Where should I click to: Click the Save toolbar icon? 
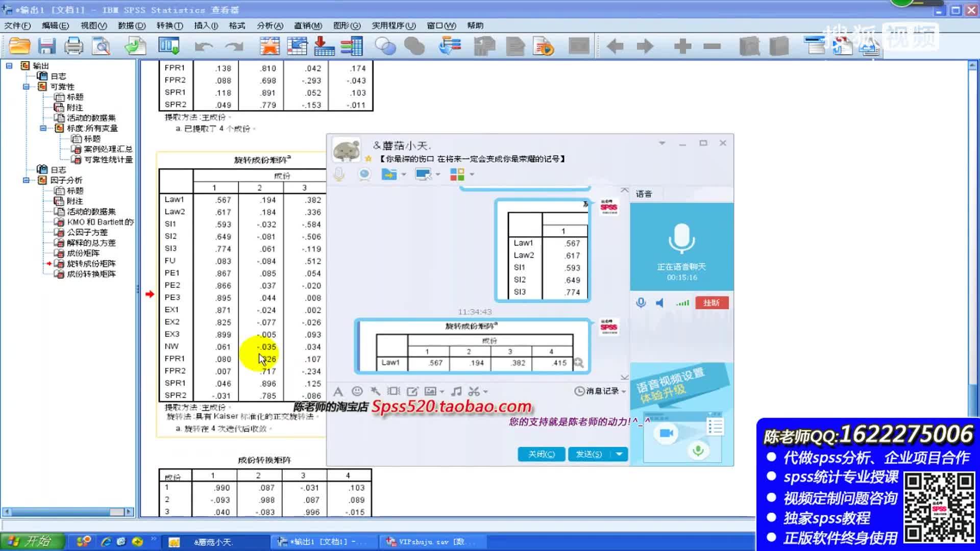click(46, 46)
